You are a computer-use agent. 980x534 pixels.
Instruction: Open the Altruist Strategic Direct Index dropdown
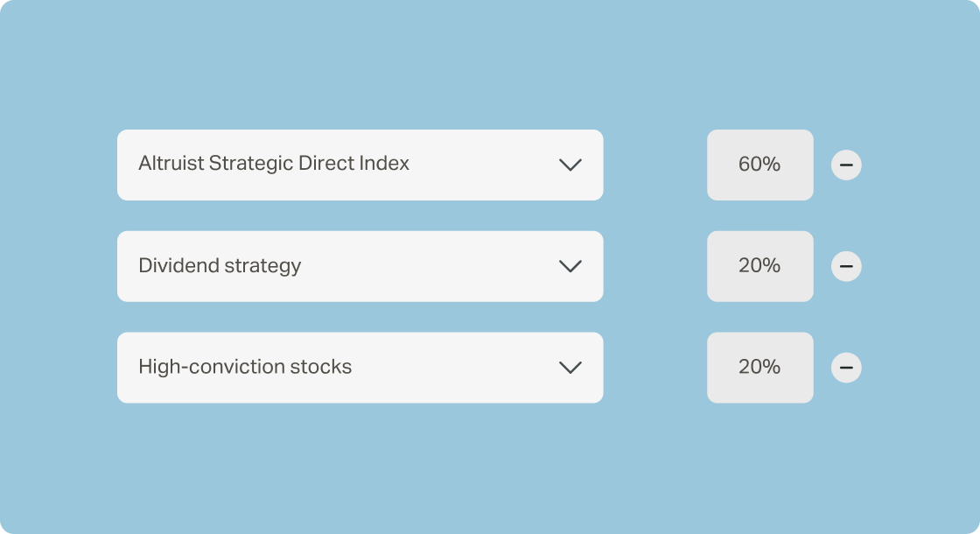[x=360, y=165]
